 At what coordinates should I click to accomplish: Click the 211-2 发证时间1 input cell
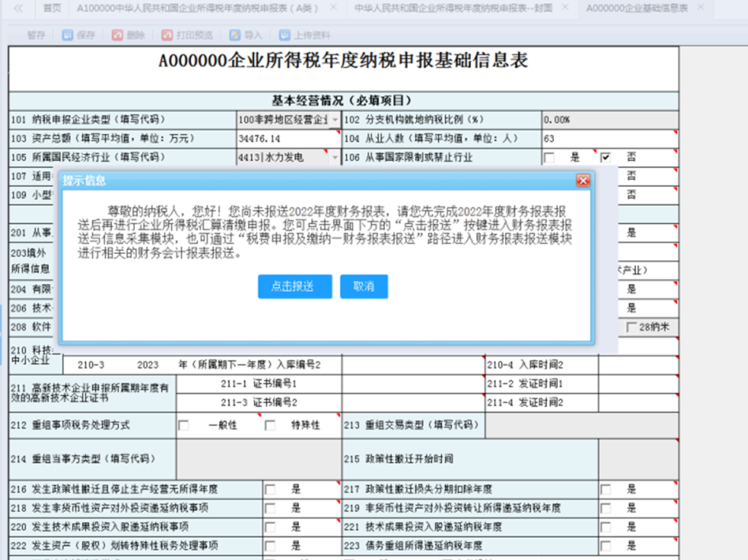click(639, 384)
